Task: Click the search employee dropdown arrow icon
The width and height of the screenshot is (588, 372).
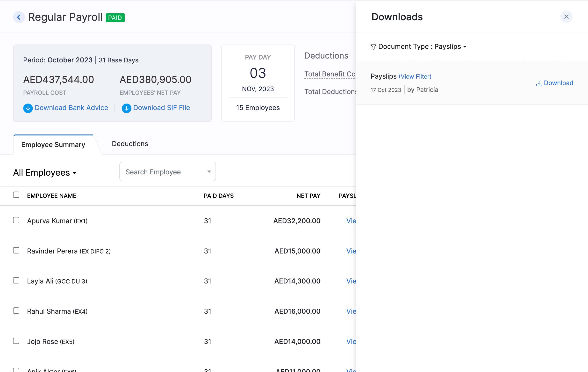Action: tap(209, 171)
